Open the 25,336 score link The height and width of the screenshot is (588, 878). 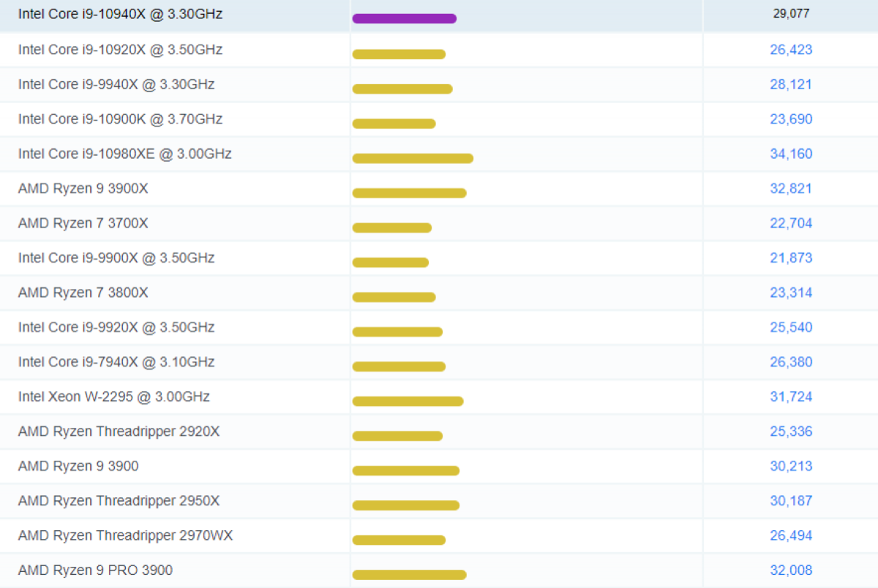(791, 431)
